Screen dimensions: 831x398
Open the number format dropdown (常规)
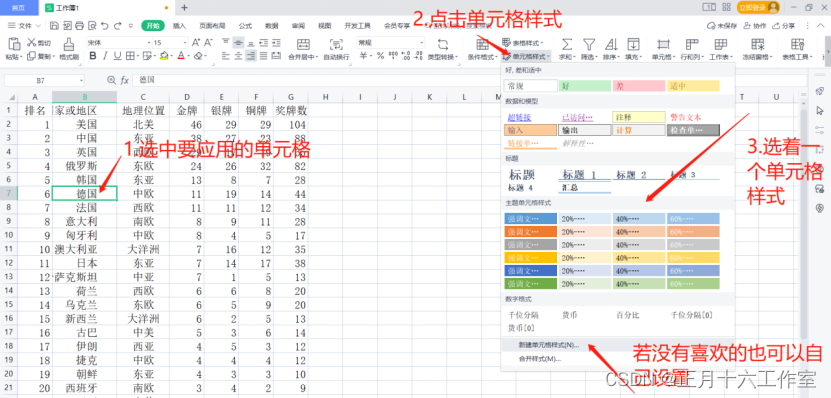click(x=422, y=42)
